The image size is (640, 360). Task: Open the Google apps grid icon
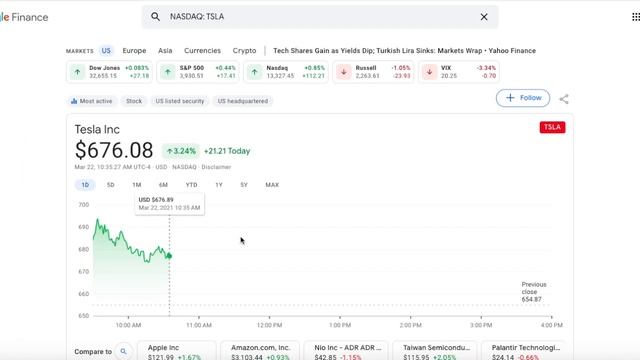(x=636, y=17)
